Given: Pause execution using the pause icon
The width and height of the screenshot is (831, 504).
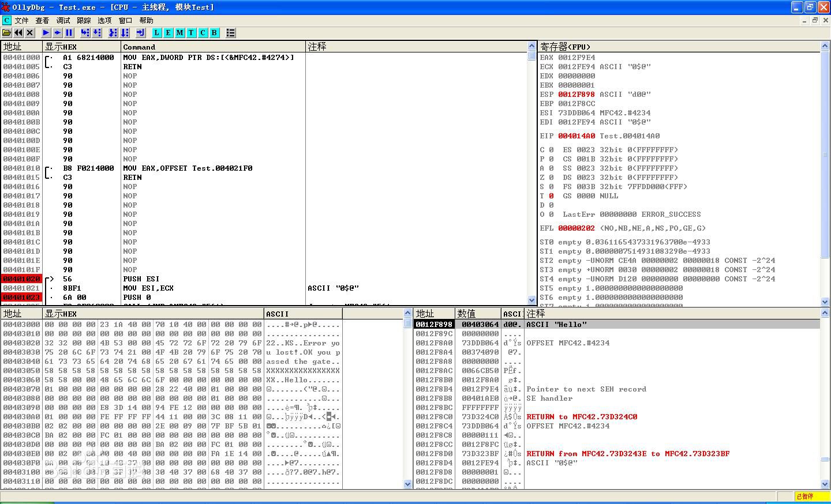Looking at the screenshot, I should point(69,33).
